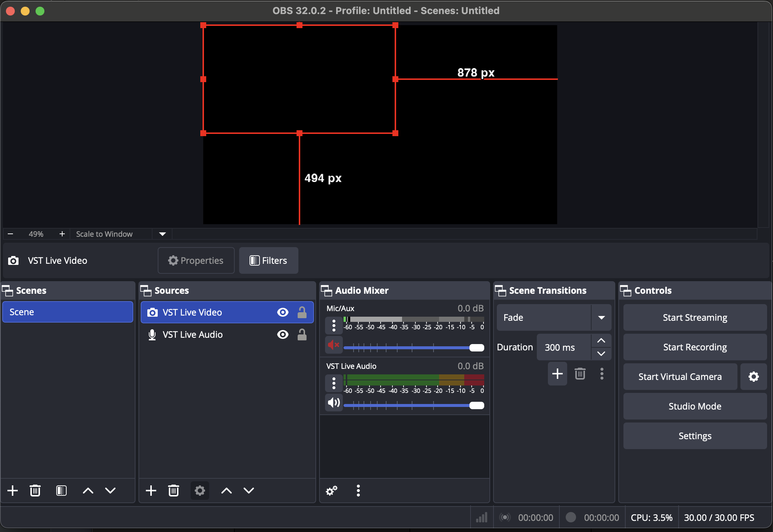Move selected source up arrow
Image resolution: width=773 pixels, height=532 pixels.
tap(226, 491)
